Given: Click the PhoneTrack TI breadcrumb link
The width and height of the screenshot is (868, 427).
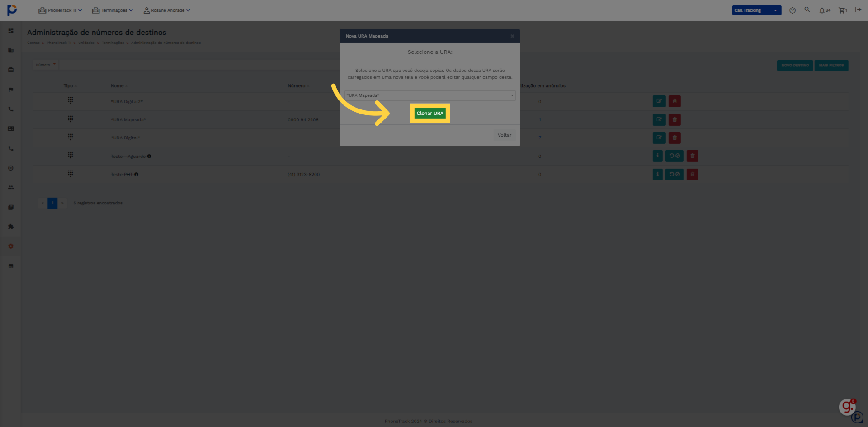Looking at the screenshot, I should coord(59,43).
